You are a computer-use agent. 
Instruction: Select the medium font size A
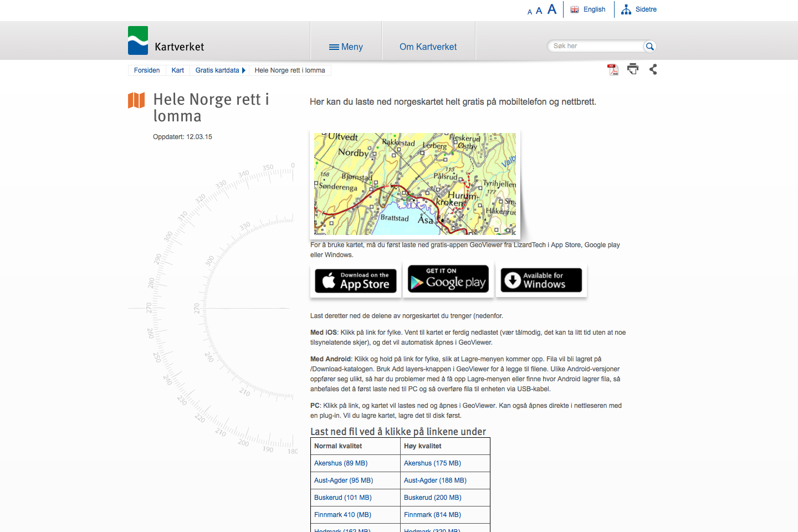pos(539,11)
